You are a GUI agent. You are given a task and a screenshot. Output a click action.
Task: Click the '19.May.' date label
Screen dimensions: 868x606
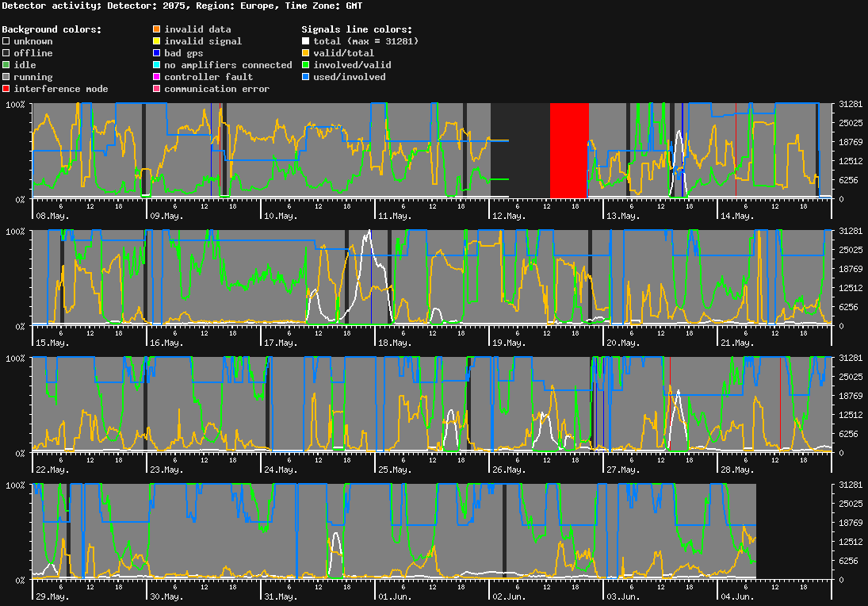click(509, 343)
